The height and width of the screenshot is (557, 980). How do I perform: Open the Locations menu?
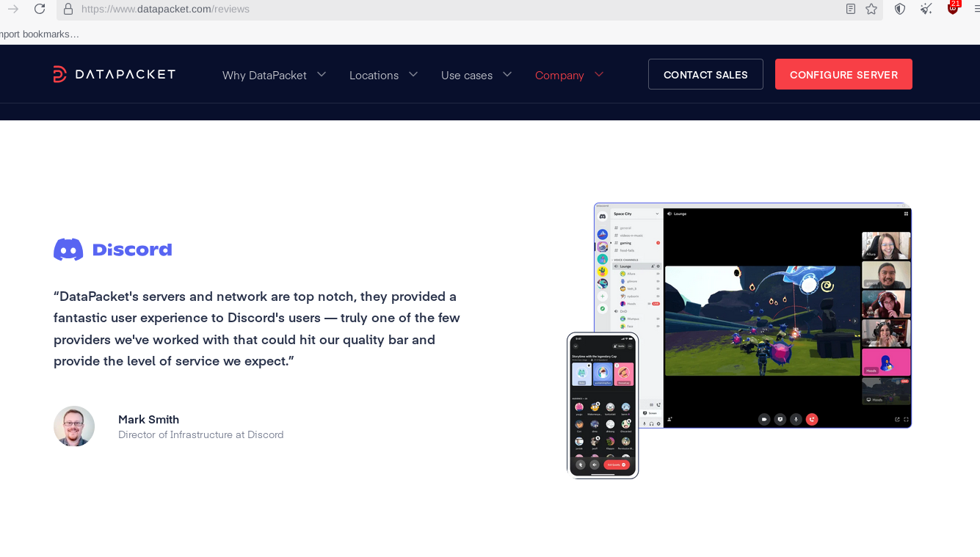(374, 75)
